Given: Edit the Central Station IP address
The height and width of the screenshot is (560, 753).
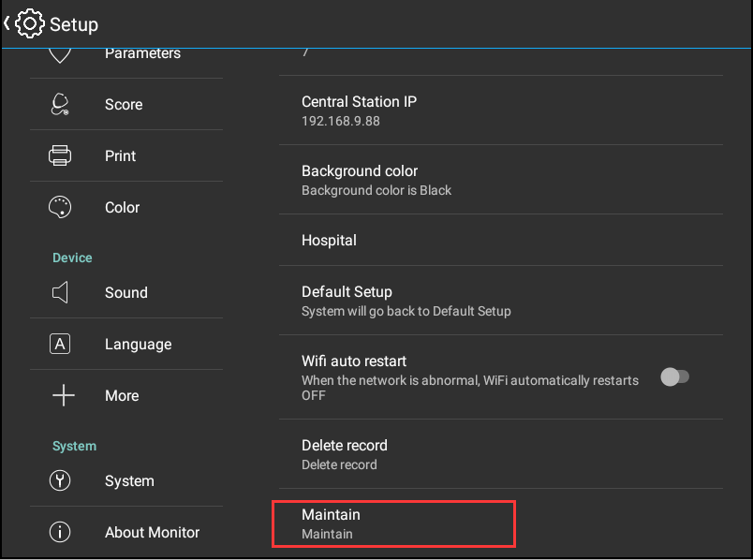Looking at the screenshot, I should 501,110.
